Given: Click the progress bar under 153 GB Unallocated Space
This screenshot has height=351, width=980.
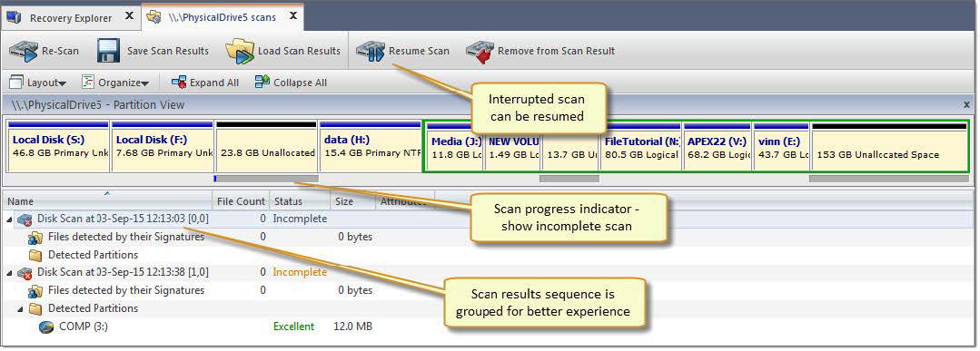Looking at the screenshot, I should click(x=889, y=179).
